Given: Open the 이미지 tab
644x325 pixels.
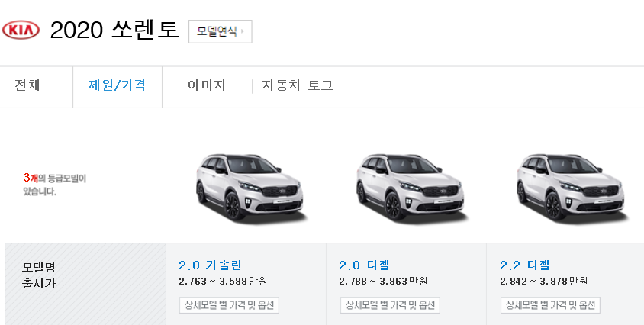Looking at the screenshot, I should click(207, 85).
